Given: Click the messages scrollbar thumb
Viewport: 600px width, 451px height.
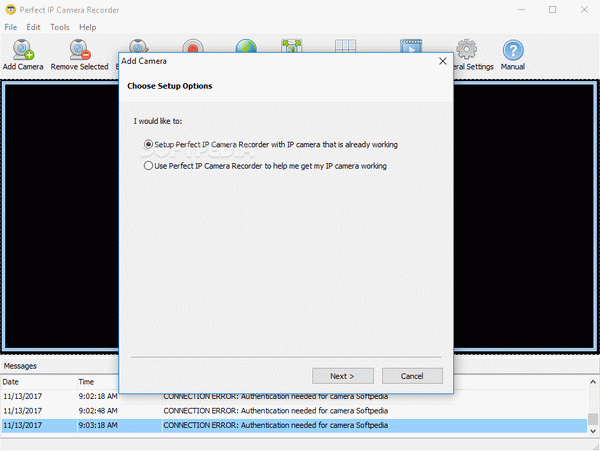Looking at the screenshot, I should pos(593,419).
